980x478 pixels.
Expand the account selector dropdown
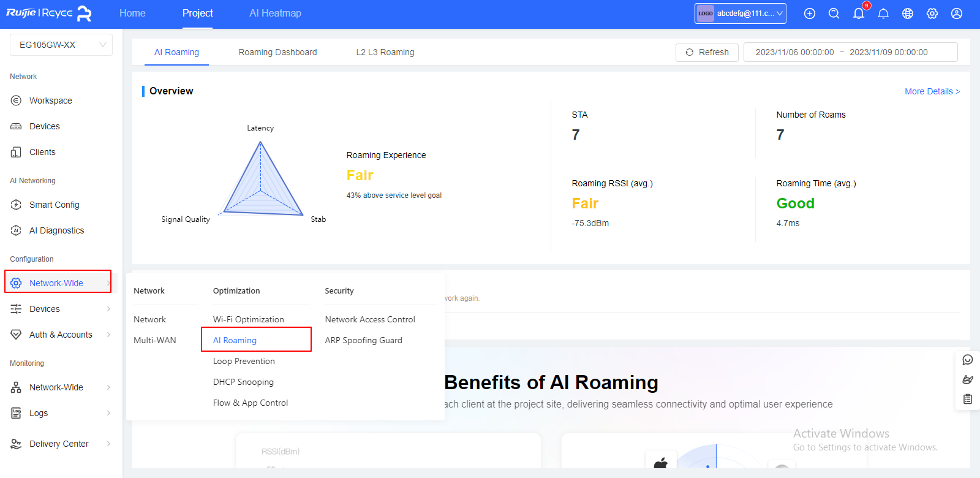pos(740,13)
